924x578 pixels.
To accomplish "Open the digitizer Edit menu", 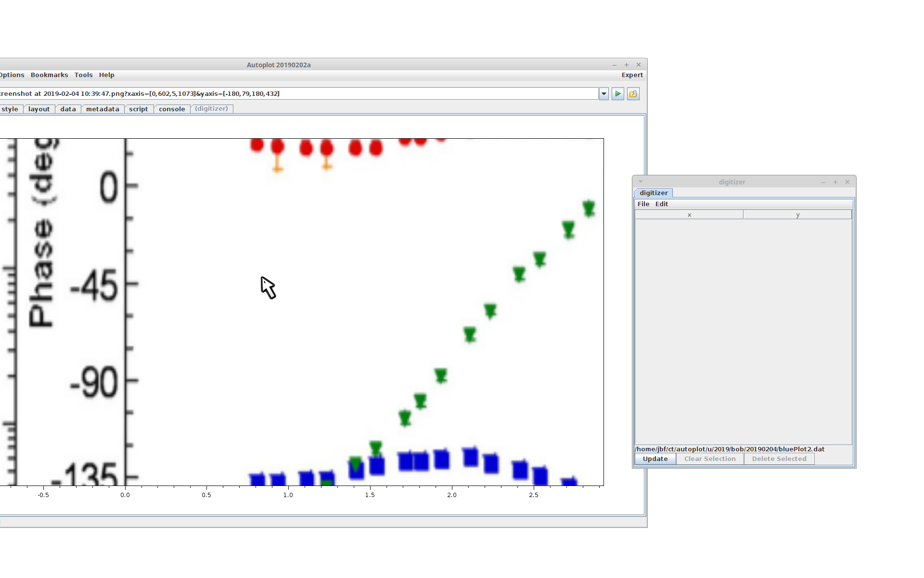I will (x=662, y=204).
